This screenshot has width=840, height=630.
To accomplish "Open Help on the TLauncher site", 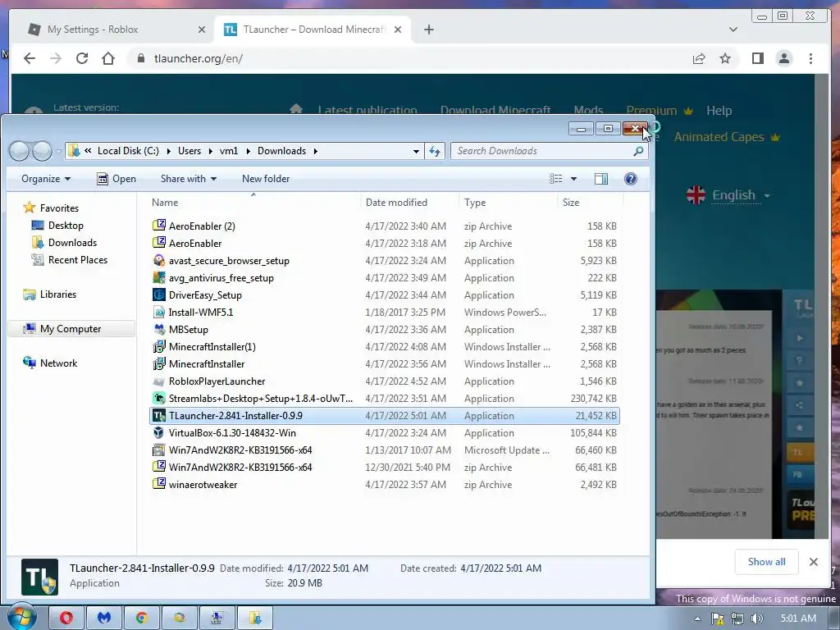I will point(719,111).
